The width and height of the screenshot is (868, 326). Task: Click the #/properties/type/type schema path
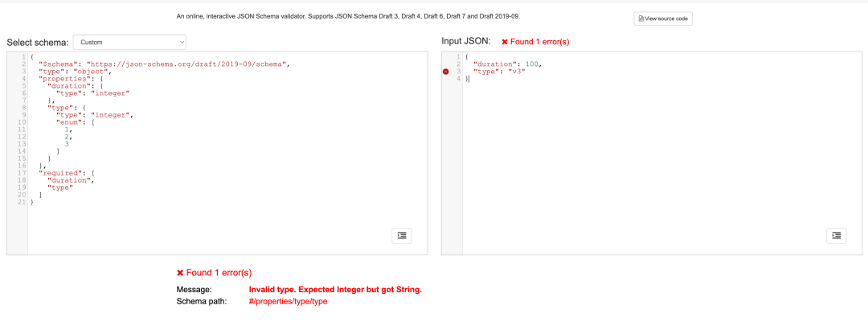click(x=289, y=301)
